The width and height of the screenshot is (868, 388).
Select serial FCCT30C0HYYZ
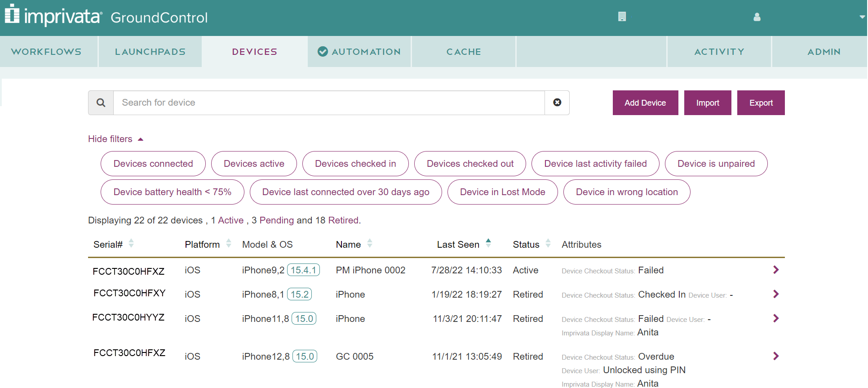(128, 317)
